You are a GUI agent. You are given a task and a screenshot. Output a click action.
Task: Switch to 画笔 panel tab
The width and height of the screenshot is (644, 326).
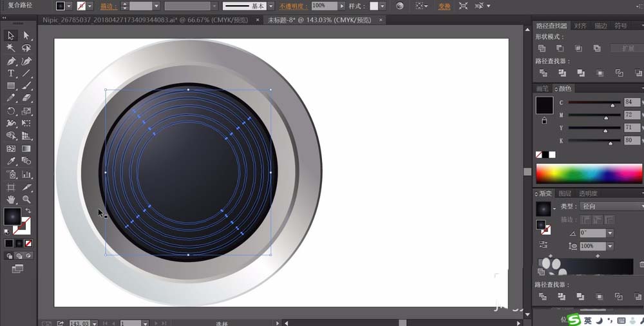click(542, 88)
